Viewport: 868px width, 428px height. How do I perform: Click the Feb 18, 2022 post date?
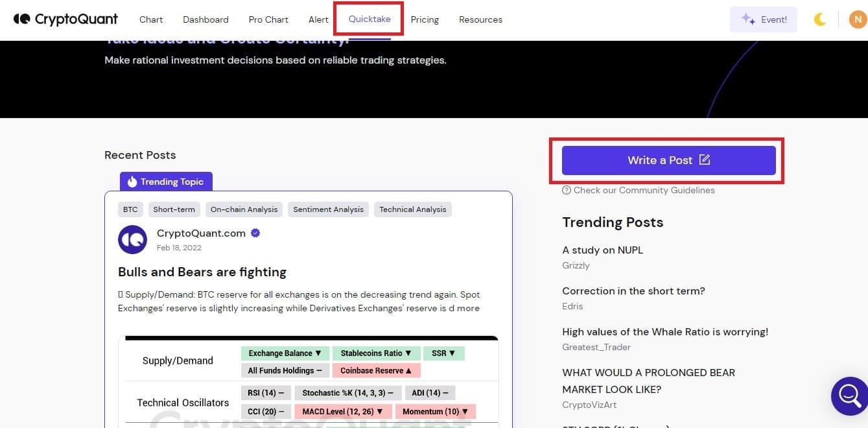[x=179, y=248]
